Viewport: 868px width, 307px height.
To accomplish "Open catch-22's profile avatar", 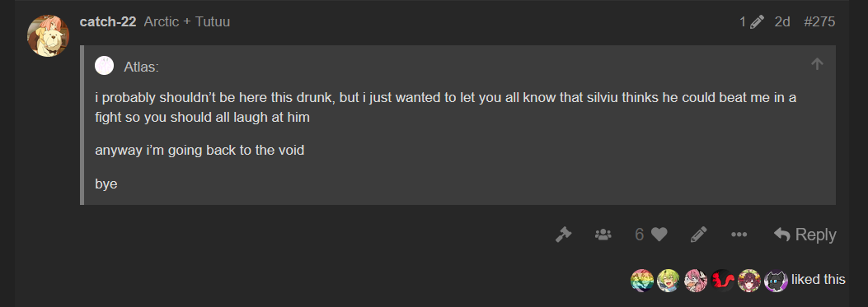I will 48,35.
